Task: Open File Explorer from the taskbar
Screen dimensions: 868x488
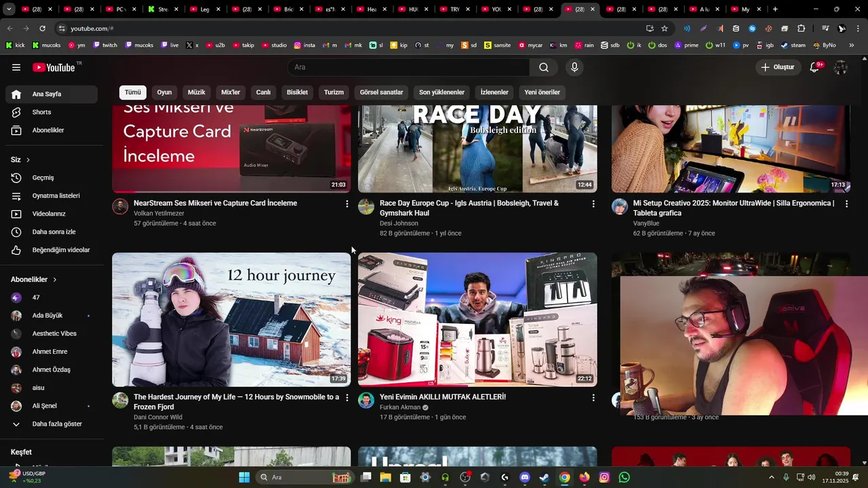Action: 385,477
